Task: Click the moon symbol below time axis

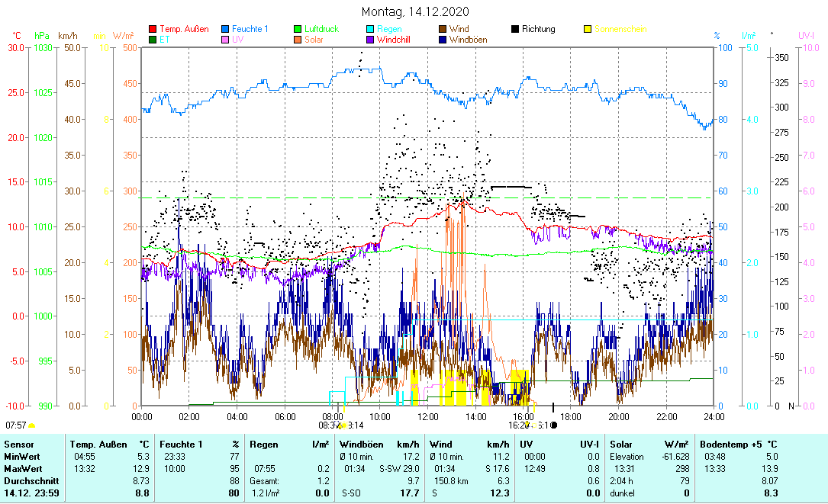Action: [553, 425]
